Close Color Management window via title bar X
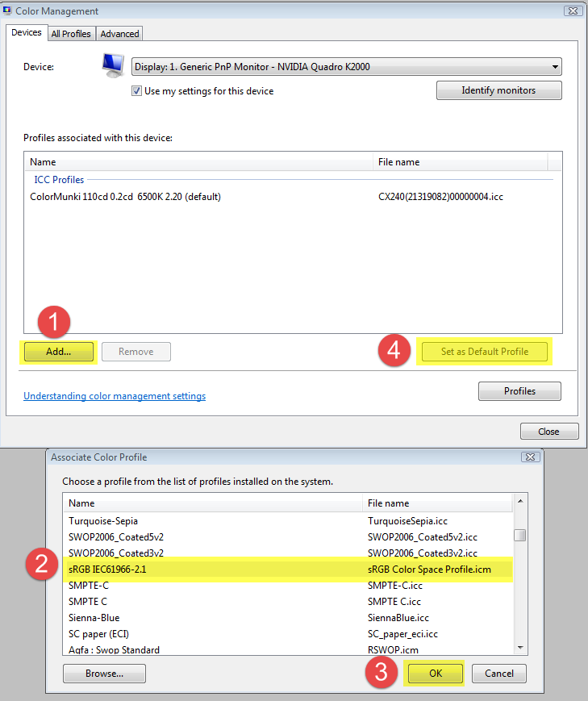Screen dimensions: 588x701 click(x=573, y=10)
